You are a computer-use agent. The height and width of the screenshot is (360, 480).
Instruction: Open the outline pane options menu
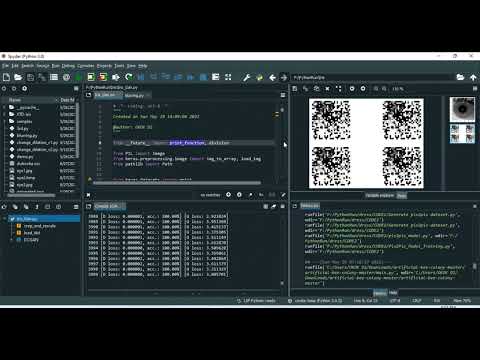click(x=76, y=207)
